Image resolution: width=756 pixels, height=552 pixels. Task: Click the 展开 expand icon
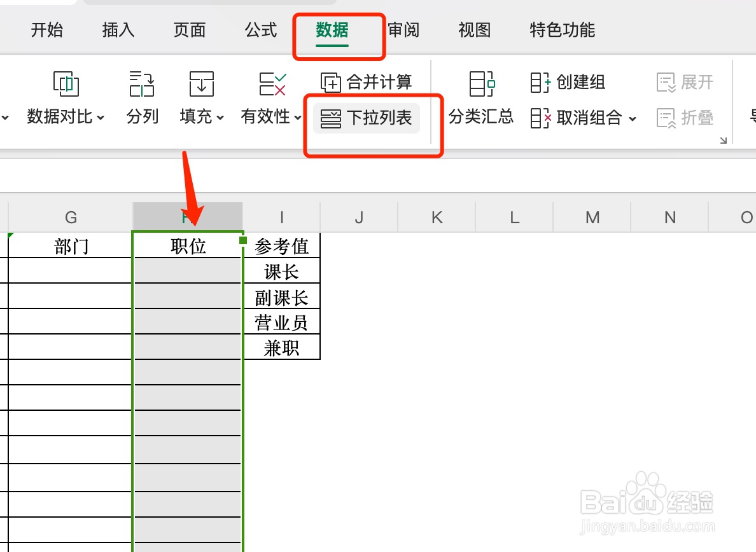click(666, 83)
